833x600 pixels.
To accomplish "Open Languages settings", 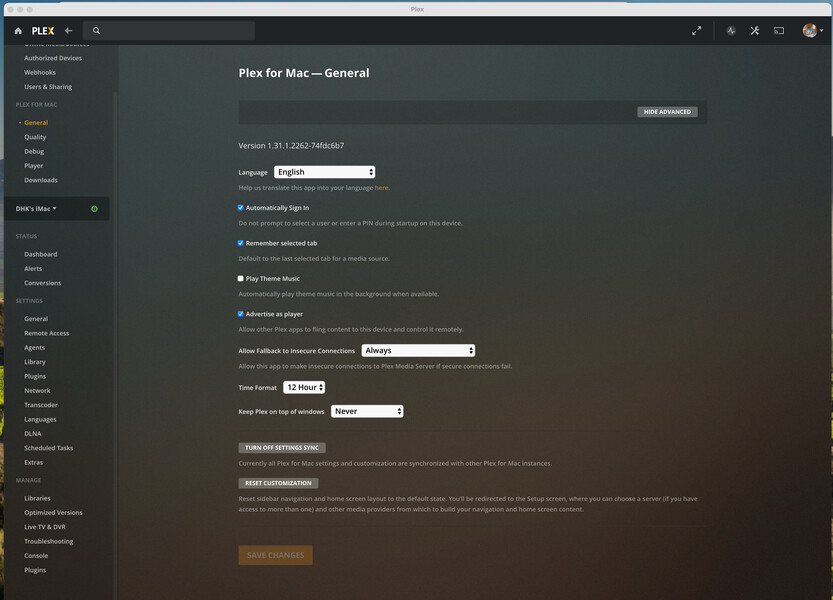I will [x=40, y=419].
